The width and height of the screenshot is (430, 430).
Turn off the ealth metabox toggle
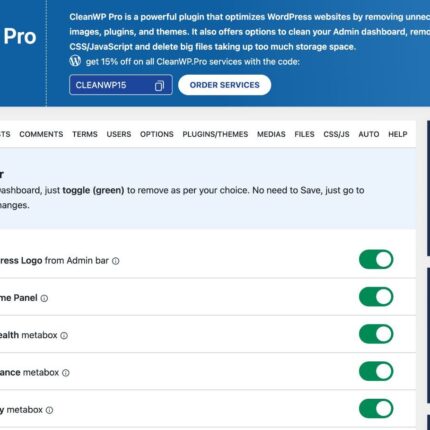coord(376,334)
